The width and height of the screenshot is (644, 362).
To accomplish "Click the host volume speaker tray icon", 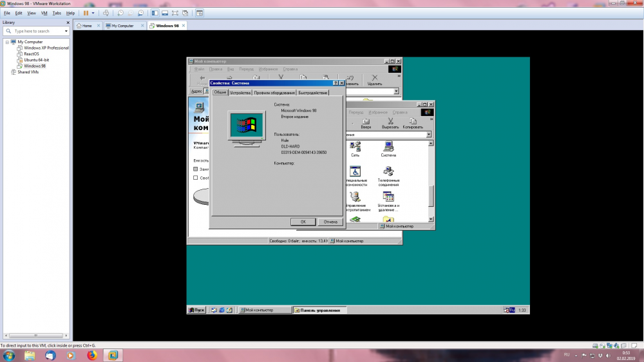I will point(609,356).
